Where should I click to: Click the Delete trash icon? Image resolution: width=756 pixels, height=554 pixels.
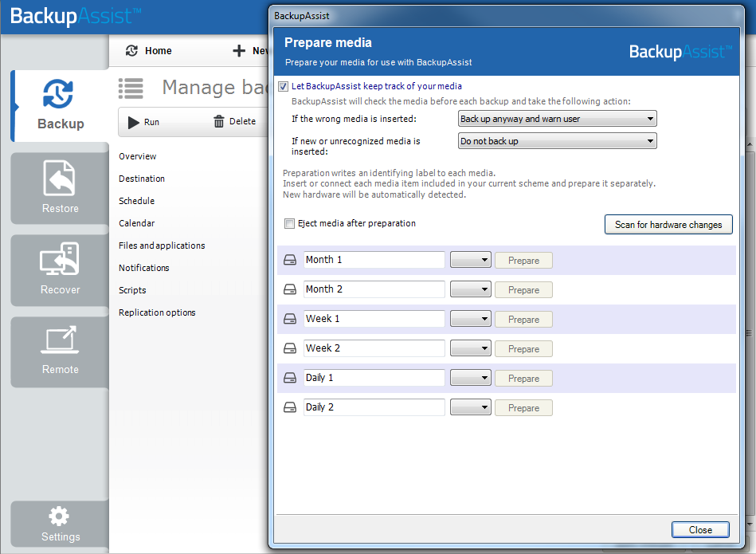219,122
